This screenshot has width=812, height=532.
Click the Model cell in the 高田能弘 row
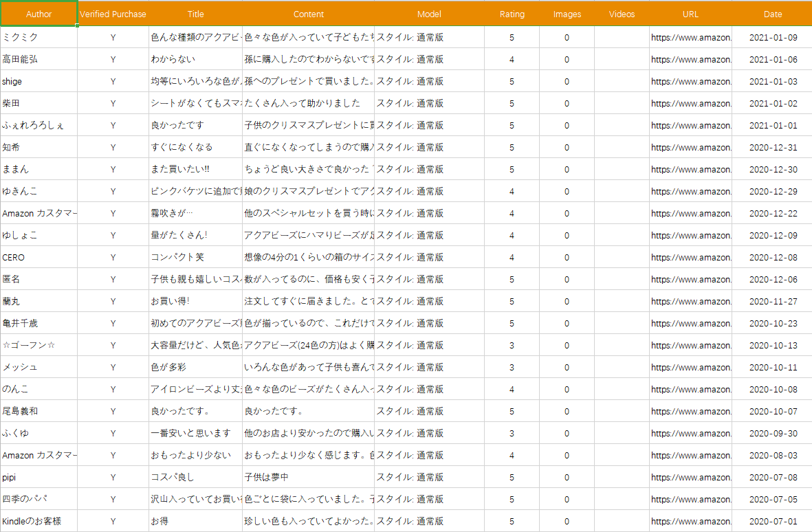[x=429, y=59]
